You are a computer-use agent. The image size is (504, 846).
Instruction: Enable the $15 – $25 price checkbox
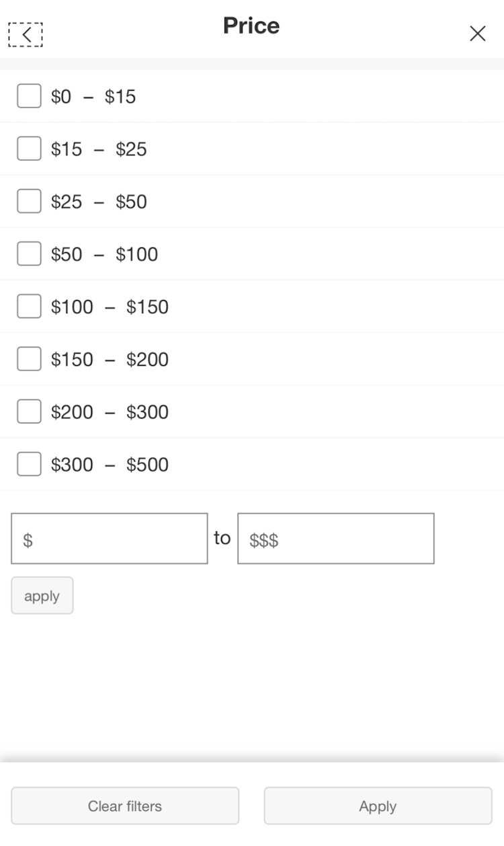click(29, 149)
